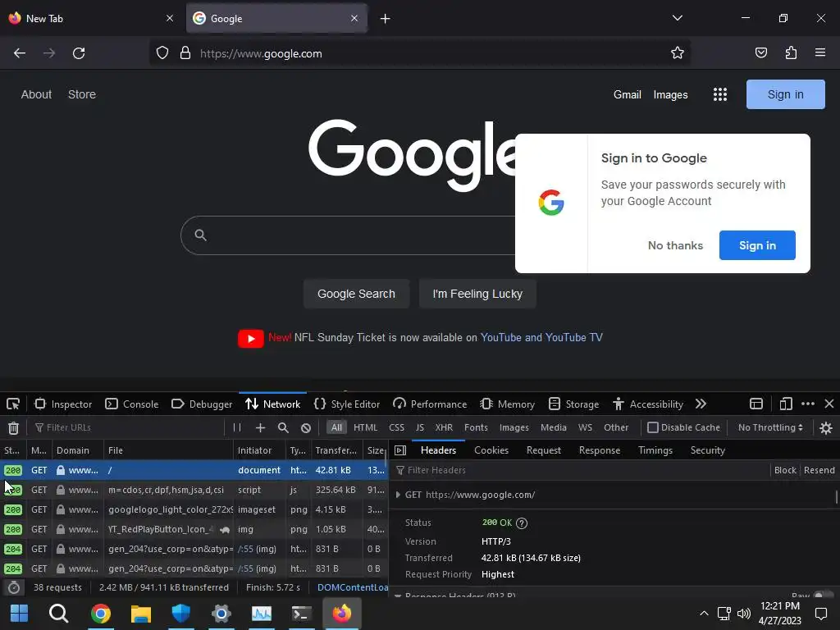Open a new tab with plus button
The height and width of the screenshot is (630, 840).
coord(386,19)
